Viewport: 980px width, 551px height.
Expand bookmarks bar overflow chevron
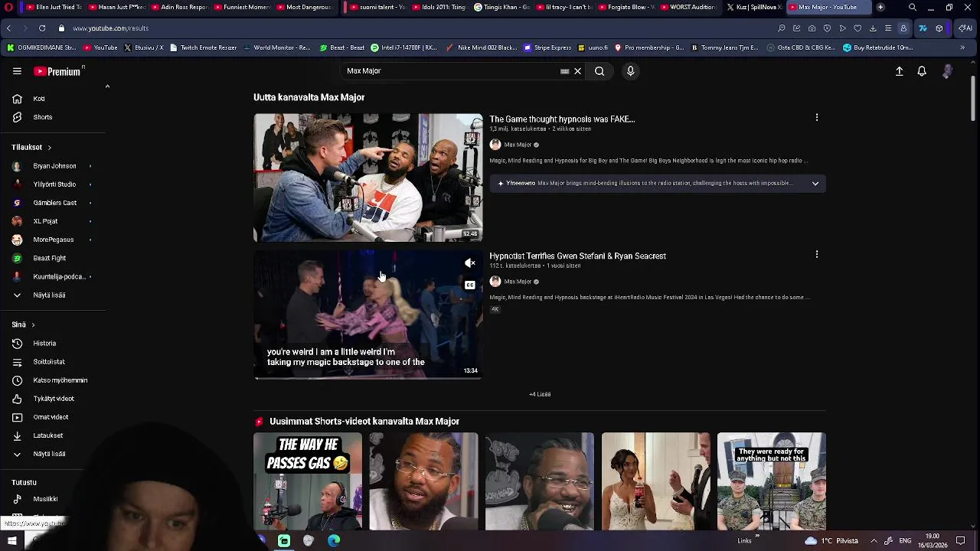(x=962, y=47)
